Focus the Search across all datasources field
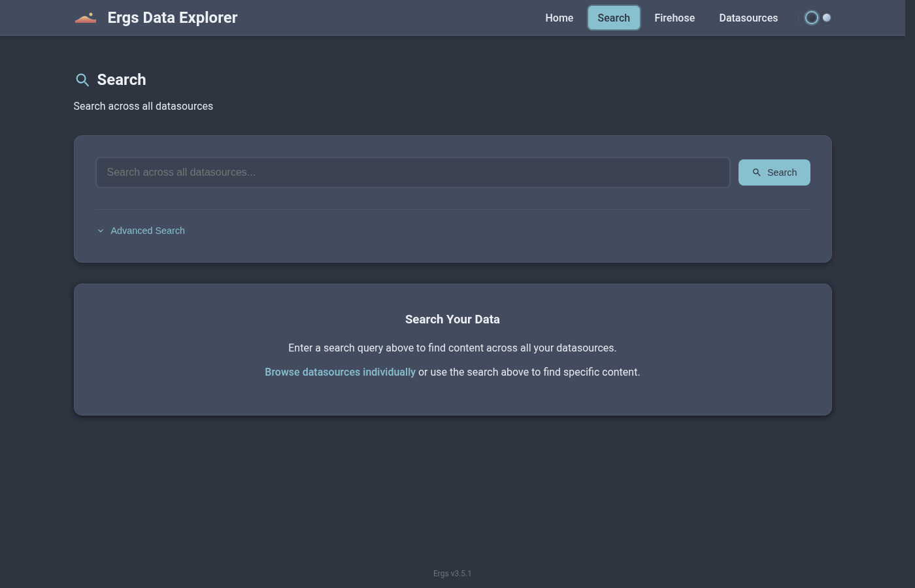 [412, 172]
